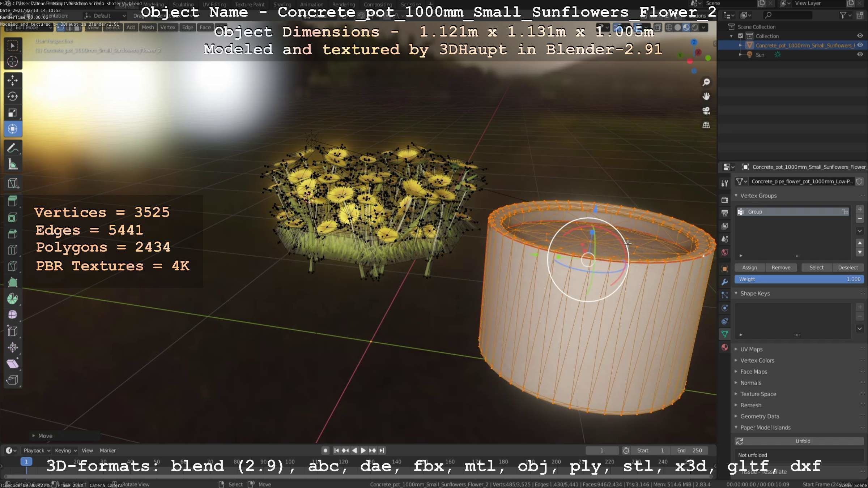
Task: Choose the Rotate tool
Action: tap(13, 96)
